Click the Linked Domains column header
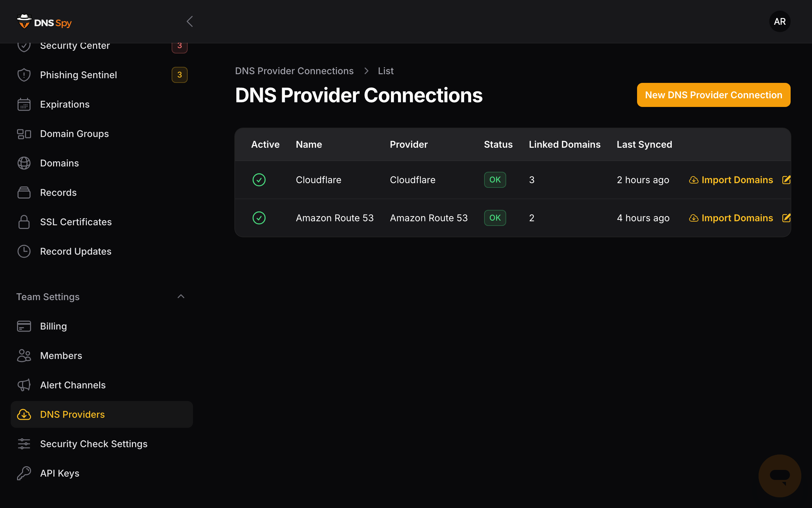 pos(564,144)
